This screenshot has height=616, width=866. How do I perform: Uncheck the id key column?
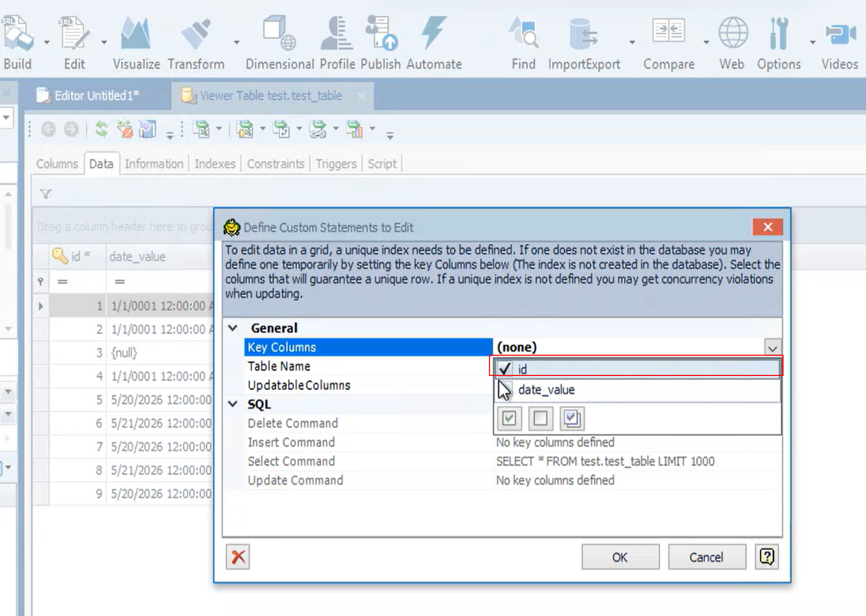(505, 369)
